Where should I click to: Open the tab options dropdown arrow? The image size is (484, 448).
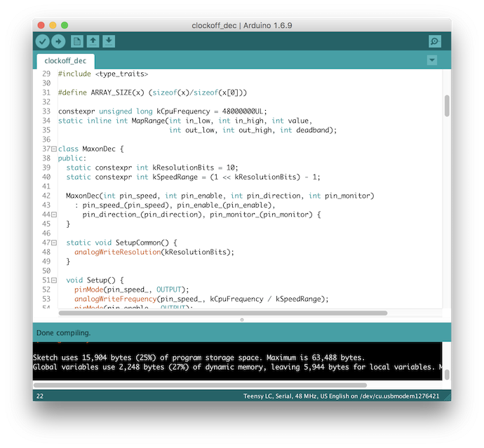coord(432,60)
